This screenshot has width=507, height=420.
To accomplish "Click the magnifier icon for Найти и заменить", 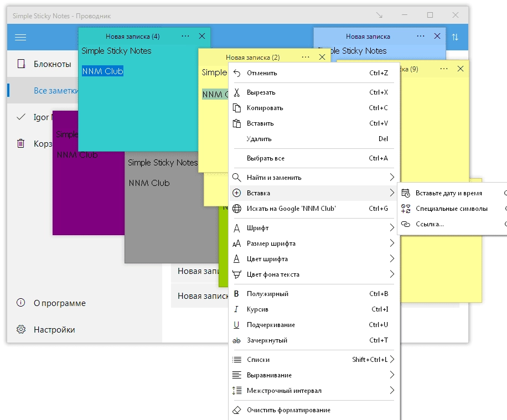I will (x=237, y=178).
